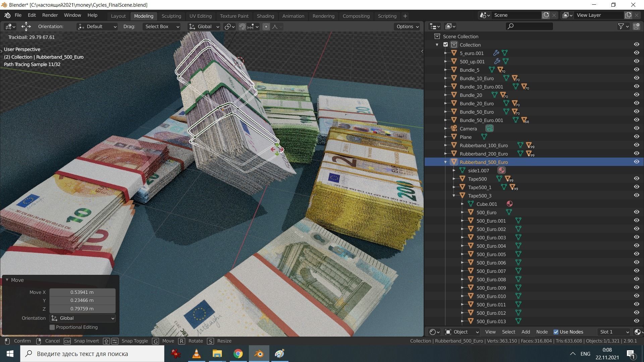
Task: Toggle Proportional Editing in the viewport header
Action: click(266, 26)
